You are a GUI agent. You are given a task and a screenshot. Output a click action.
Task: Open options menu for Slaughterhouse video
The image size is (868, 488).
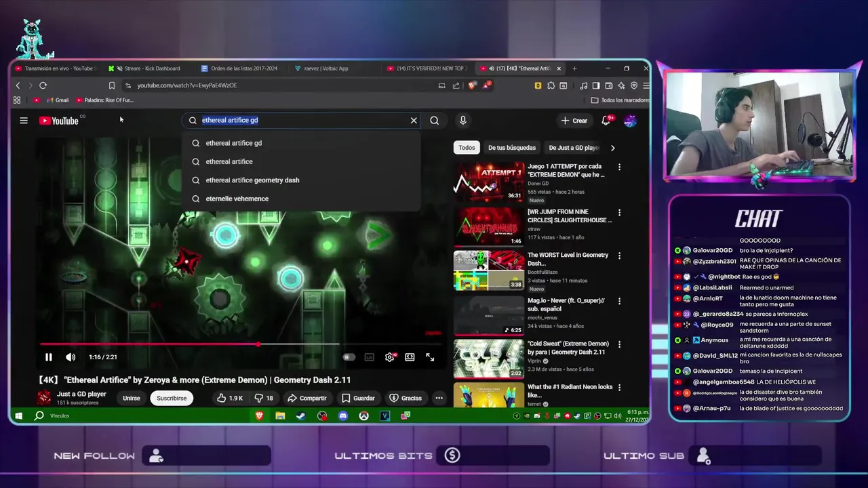[619, 213]
